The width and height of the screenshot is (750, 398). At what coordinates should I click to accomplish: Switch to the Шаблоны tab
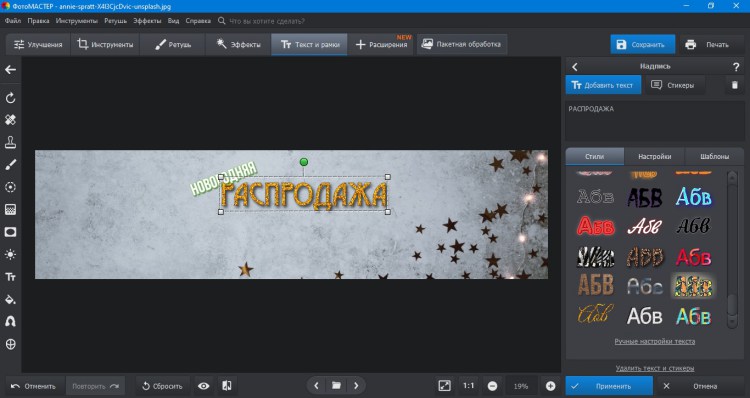click(715, 156)
